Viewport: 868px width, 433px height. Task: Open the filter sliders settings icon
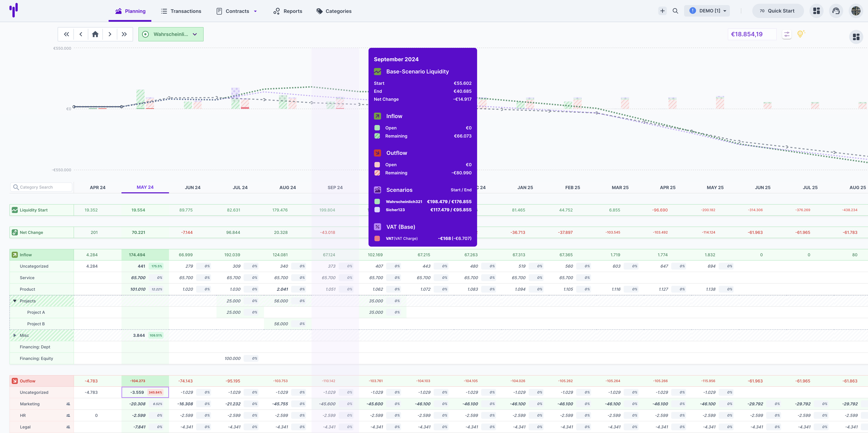786,34
